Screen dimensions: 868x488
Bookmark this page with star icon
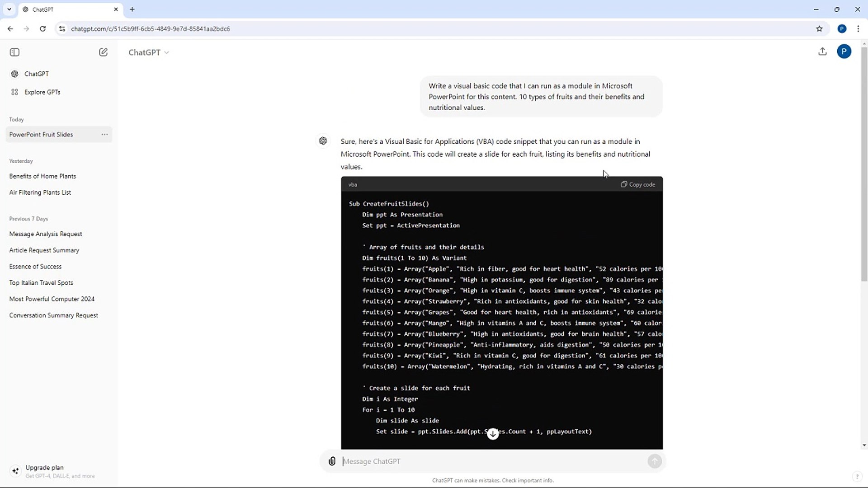coord(819,29)
